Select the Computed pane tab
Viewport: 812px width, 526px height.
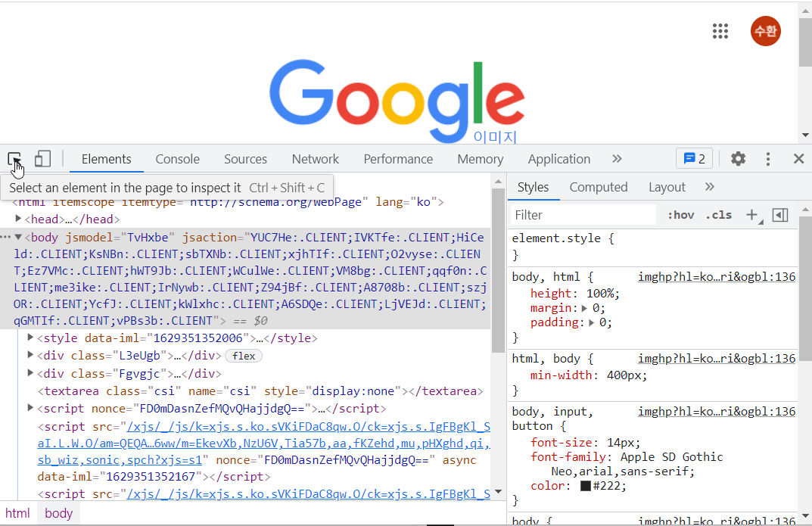(x=599, y=187)
